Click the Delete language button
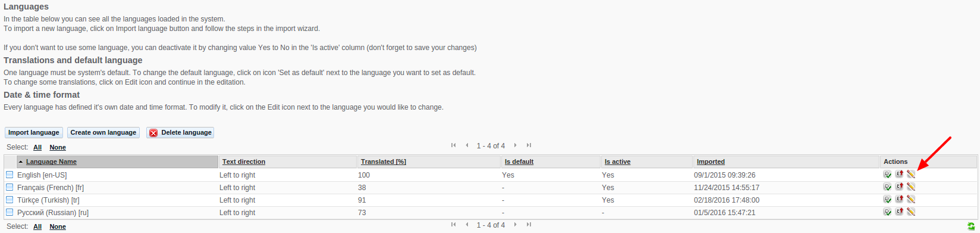This screenshot has width=980, height=233. click(x=180, y=132)
